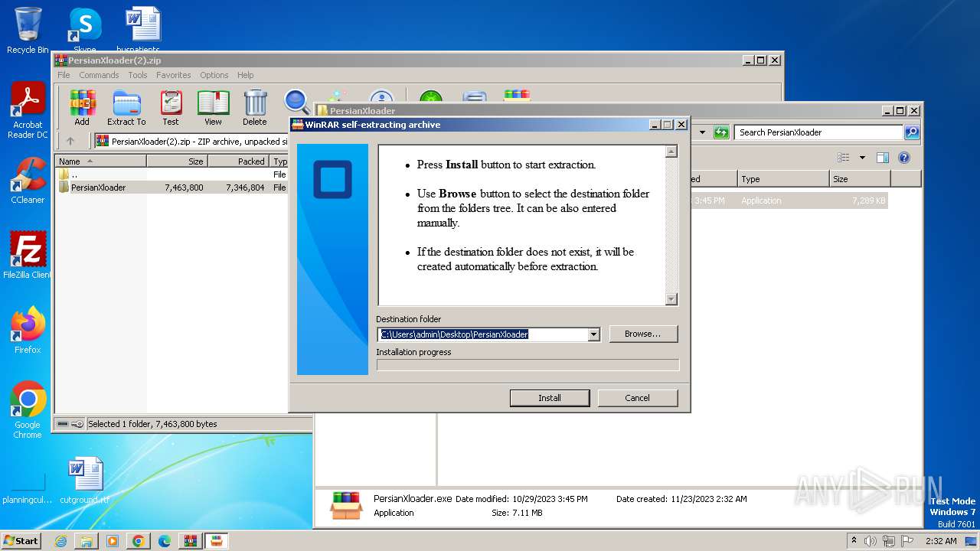Image resolution: width=980 pixels, height=551 pixels.
Task: Click the key icon in WinRAR status bar
Action: [77, 424]
